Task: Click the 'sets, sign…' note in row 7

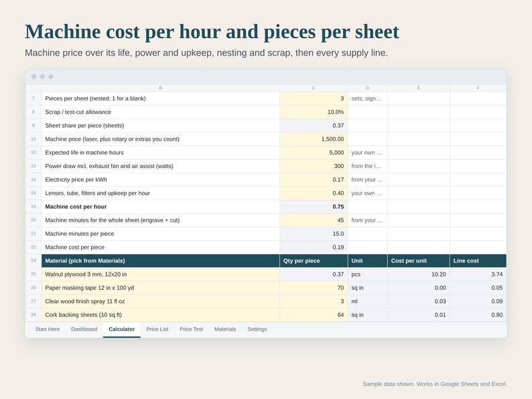Action: tap(367, 98)
